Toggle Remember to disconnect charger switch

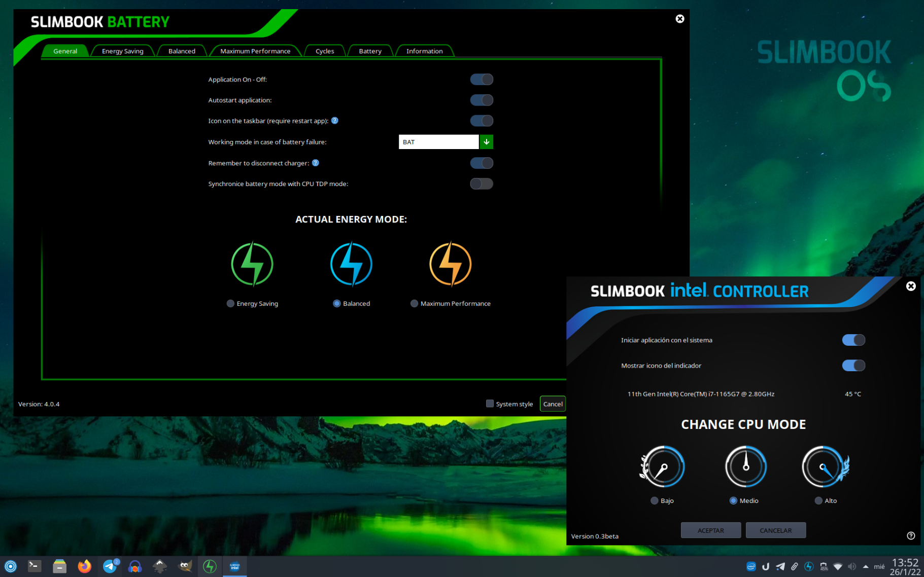tap(482, 163)
